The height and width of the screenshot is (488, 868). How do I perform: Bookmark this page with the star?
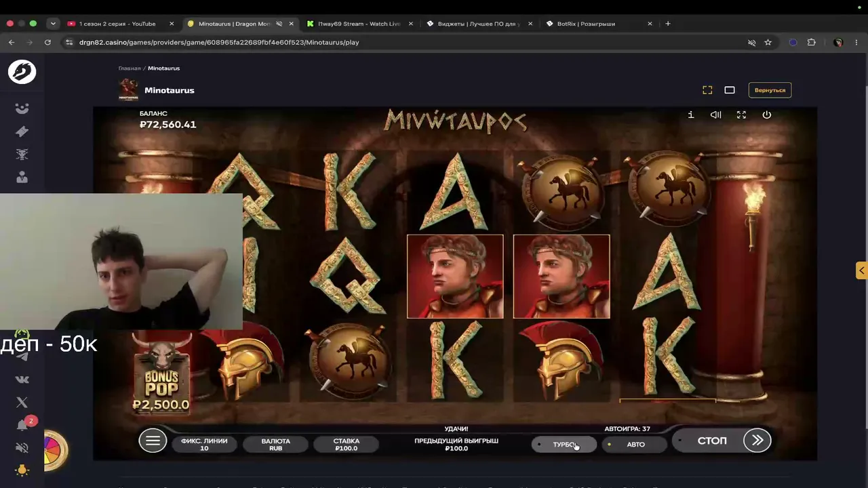click(768, 42)
